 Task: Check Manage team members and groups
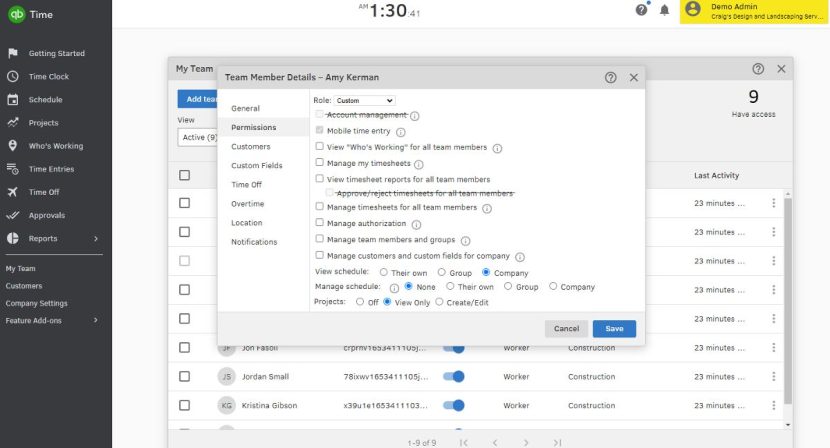[320, 239]
